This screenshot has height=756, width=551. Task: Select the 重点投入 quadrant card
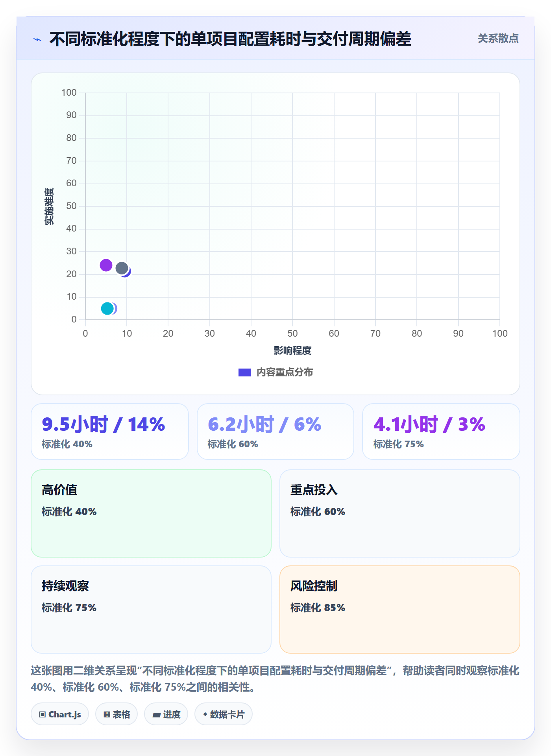(400, 513)
